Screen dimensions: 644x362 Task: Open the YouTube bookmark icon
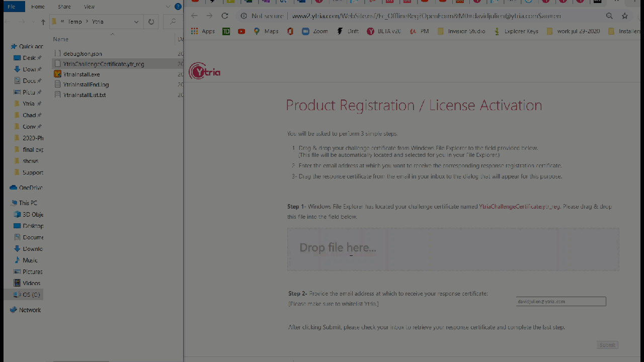[x=242, y=31]
